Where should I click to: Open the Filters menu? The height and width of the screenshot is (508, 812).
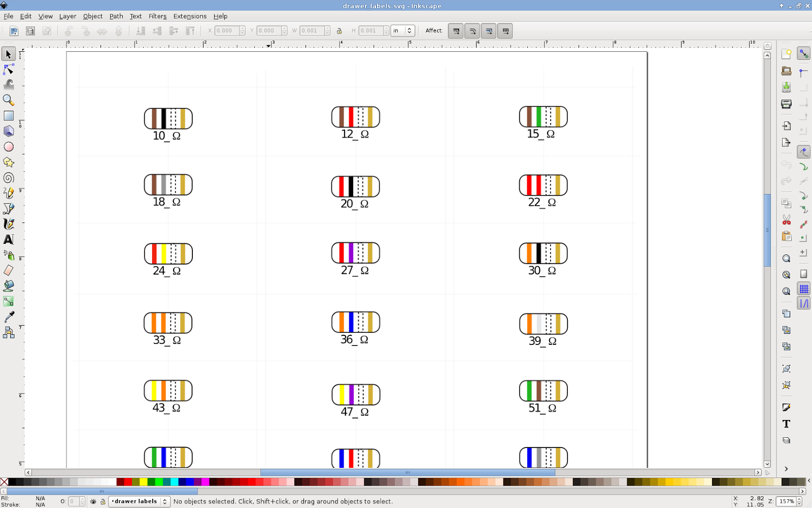(x=157, y=16)
